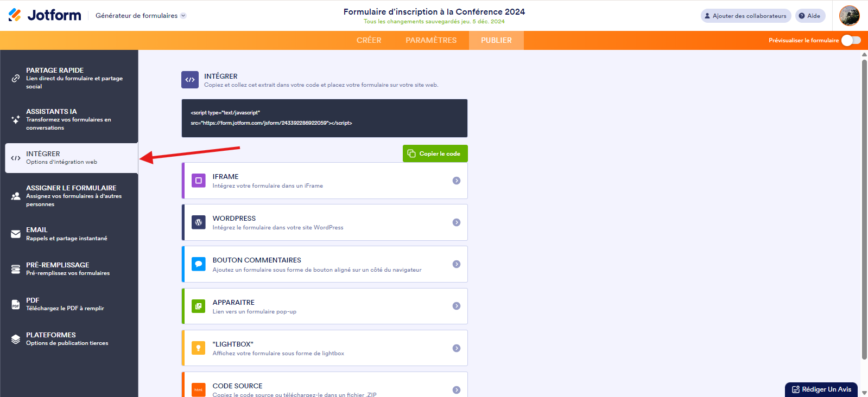Click the scrollbar down arrow
The height and width of the screenshot is (397, 868).
click(864, 393)
